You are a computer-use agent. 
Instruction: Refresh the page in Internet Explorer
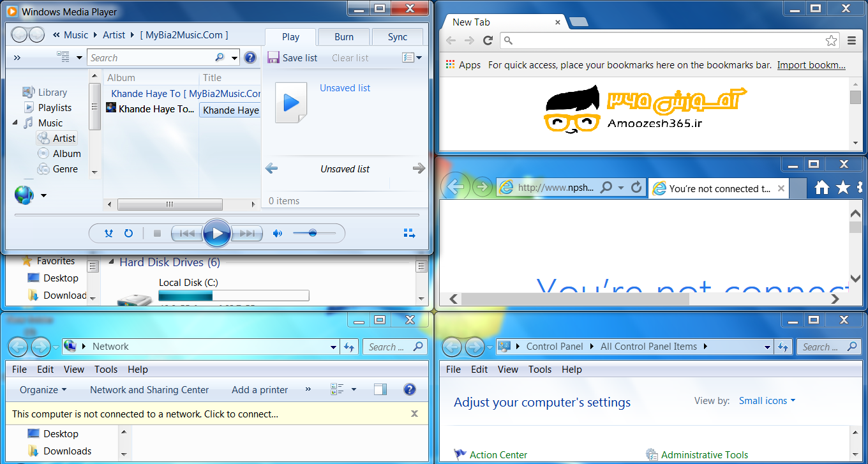pyautogui.click(x=636, y=188)
